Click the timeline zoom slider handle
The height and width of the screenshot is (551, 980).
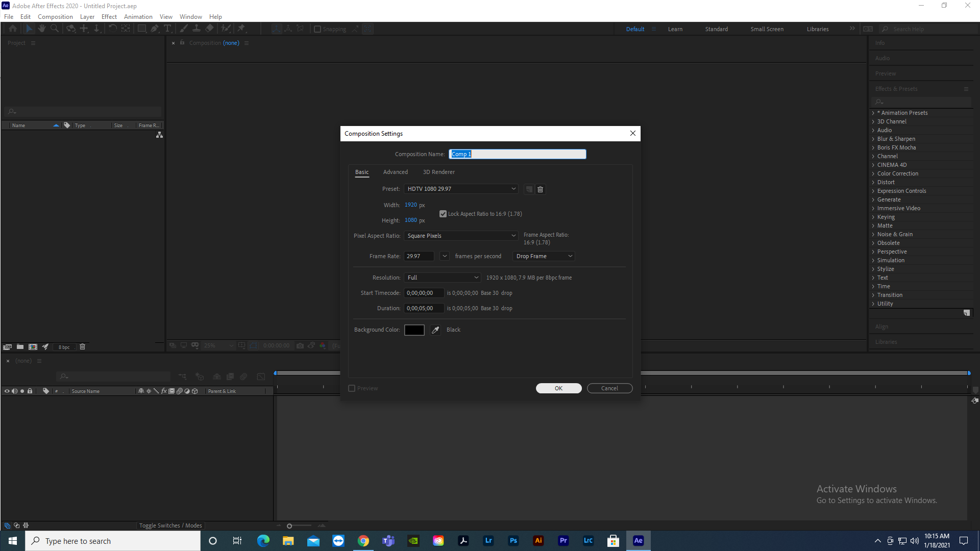(x=289, y=526)
